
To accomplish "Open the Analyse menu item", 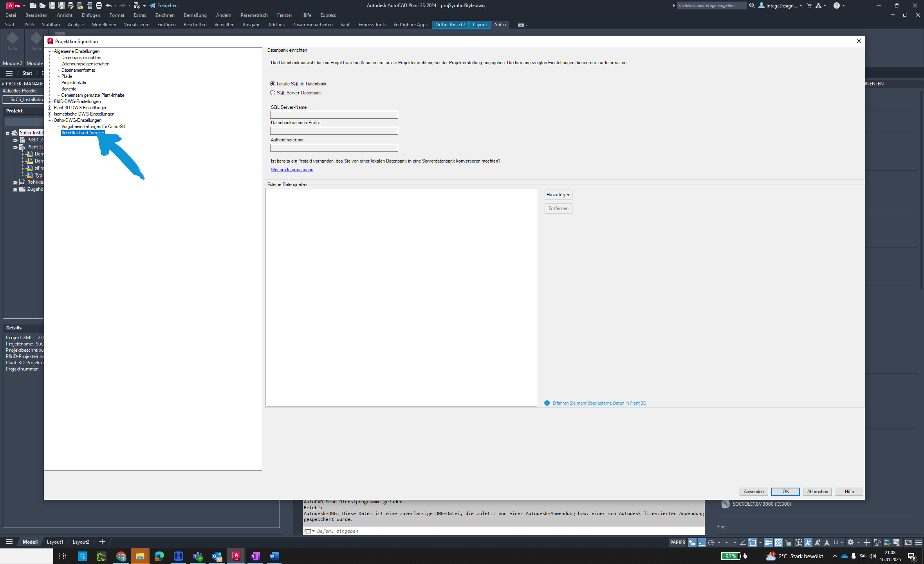I will (x=74, y=24).
